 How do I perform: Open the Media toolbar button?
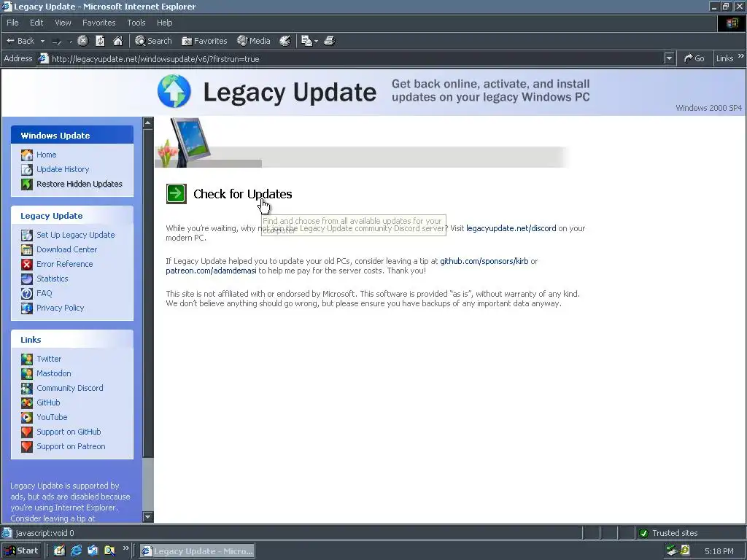(254, 41)
